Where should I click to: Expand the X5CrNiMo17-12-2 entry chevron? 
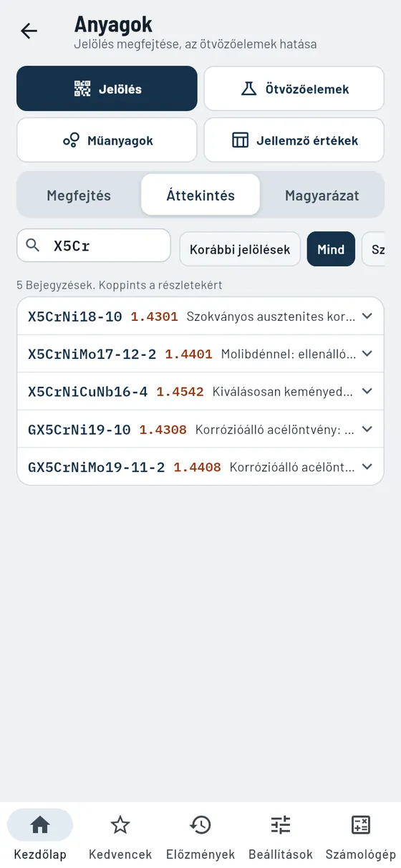367,353
